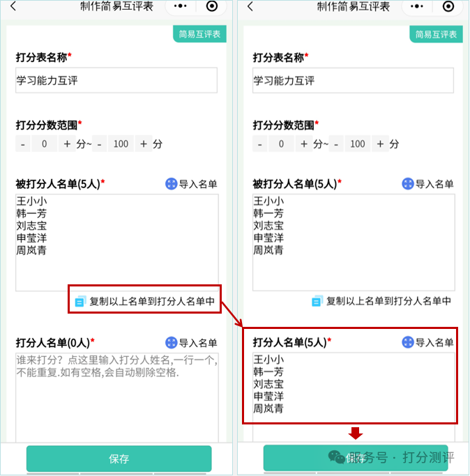This screenshot has height=476, width=470.
Task: Click right panel 打分人名单 textarea with names
Action: point(354,397)
